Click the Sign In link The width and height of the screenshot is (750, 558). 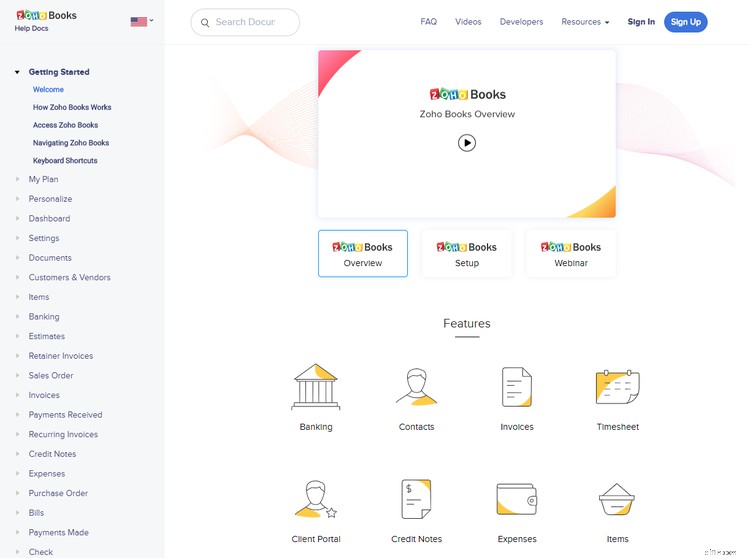click(641, 22)
